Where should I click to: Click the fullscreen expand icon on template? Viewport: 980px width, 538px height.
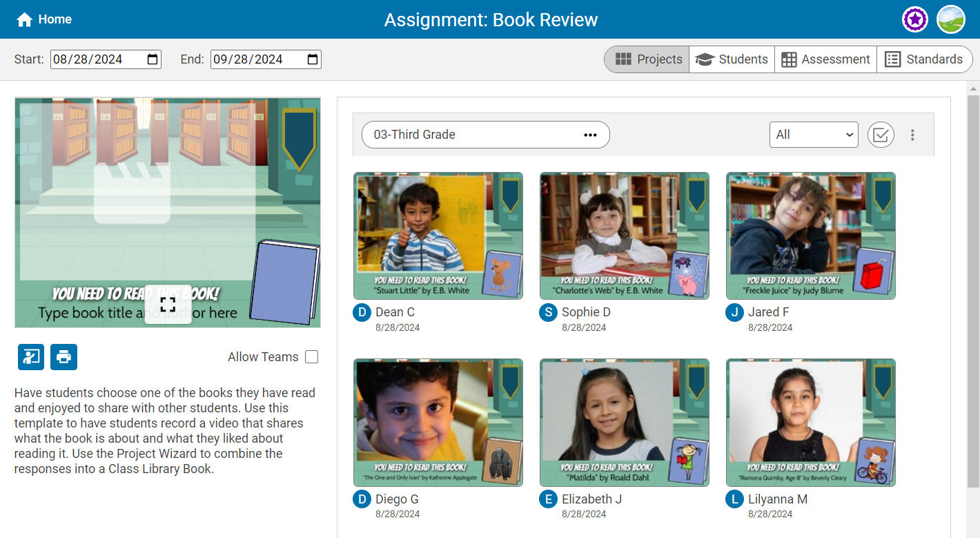(168, 305)
